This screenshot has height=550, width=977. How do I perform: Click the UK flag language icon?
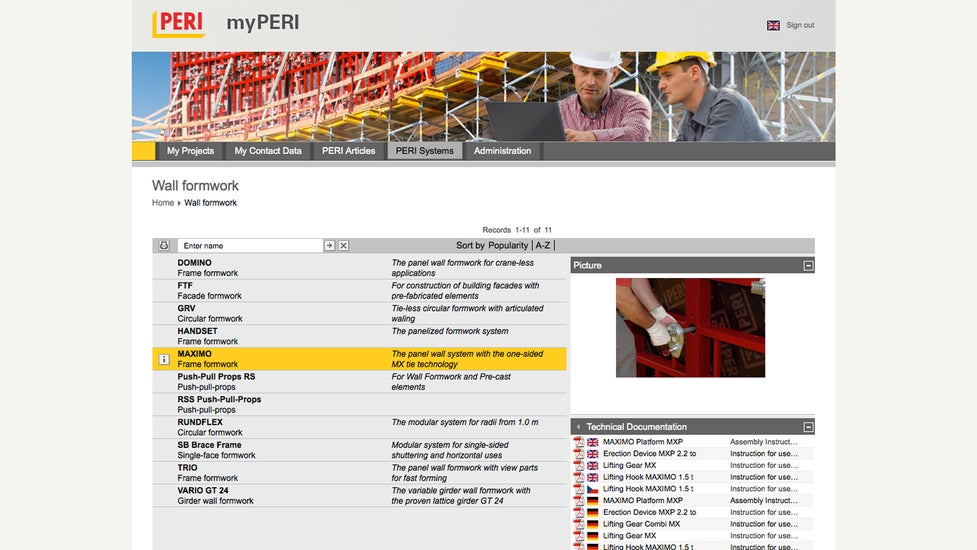click(773, 25)
